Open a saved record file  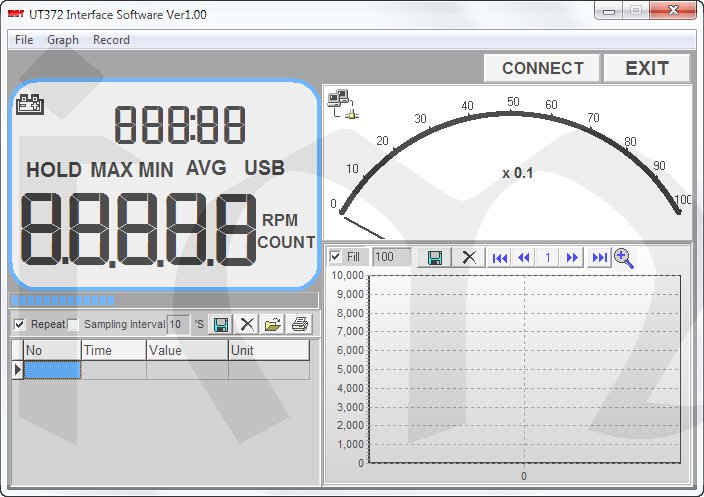tap(273, 324)
